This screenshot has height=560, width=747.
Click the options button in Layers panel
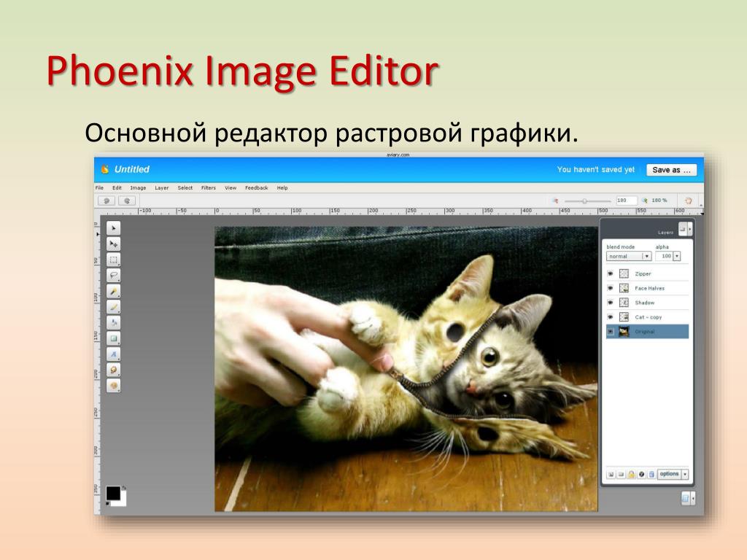coord(670,474)
